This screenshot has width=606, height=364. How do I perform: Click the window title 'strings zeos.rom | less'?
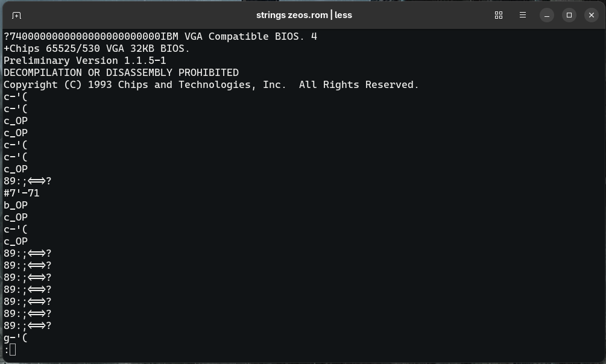tap(304, 15)
